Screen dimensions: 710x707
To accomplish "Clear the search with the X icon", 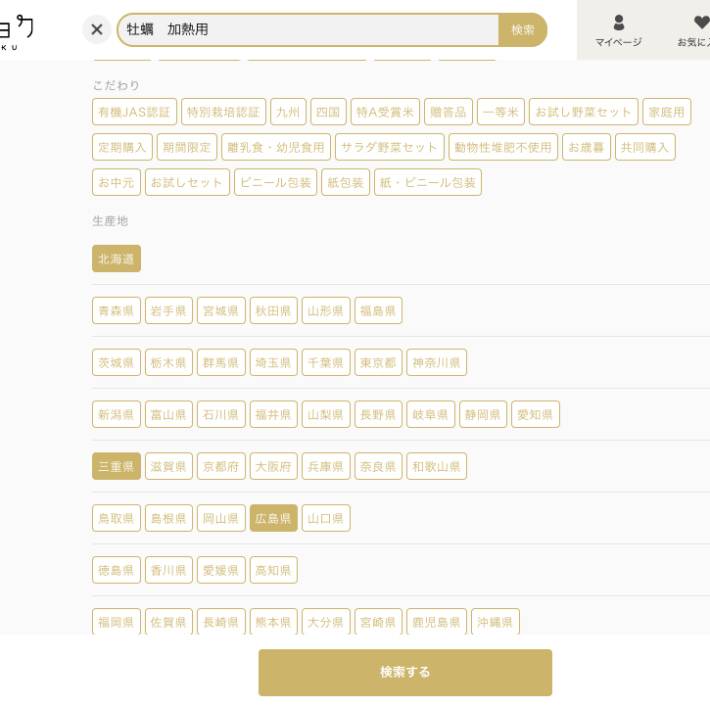I will 96,30.
